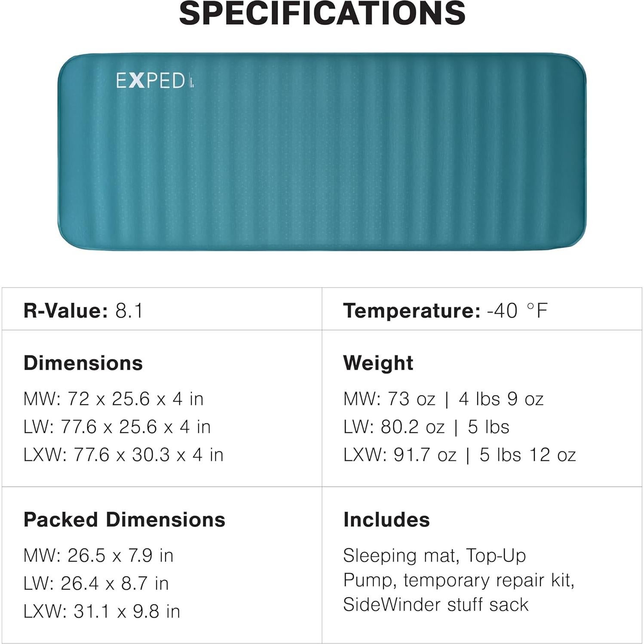Image resolution: width=644 pixels, height=644 pixels.
Task: Click the Packed Dimensions heading
Action: (124, 520)
